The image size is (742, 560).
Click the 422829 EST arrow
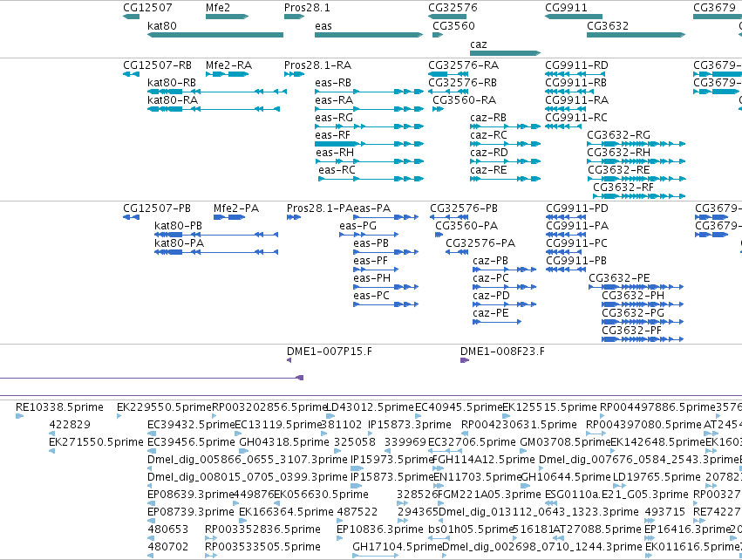(x=51, y=434)
